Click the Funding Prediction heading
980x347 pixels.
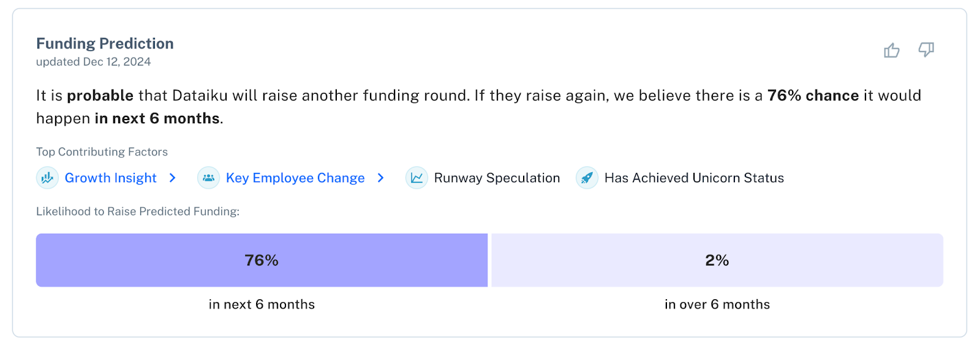[105, 44]
